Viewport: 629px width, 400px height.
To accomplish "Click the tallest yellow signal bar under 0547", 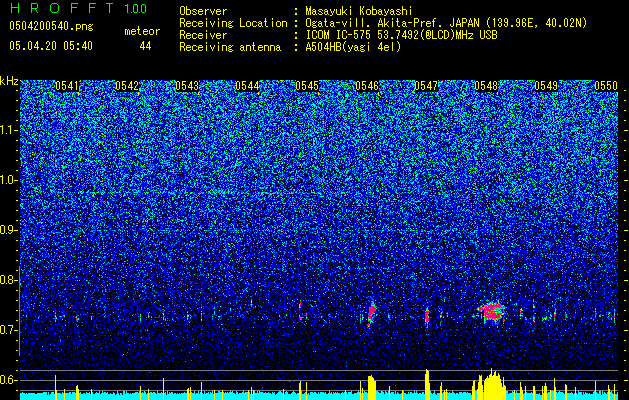I will tap(427, 384).
